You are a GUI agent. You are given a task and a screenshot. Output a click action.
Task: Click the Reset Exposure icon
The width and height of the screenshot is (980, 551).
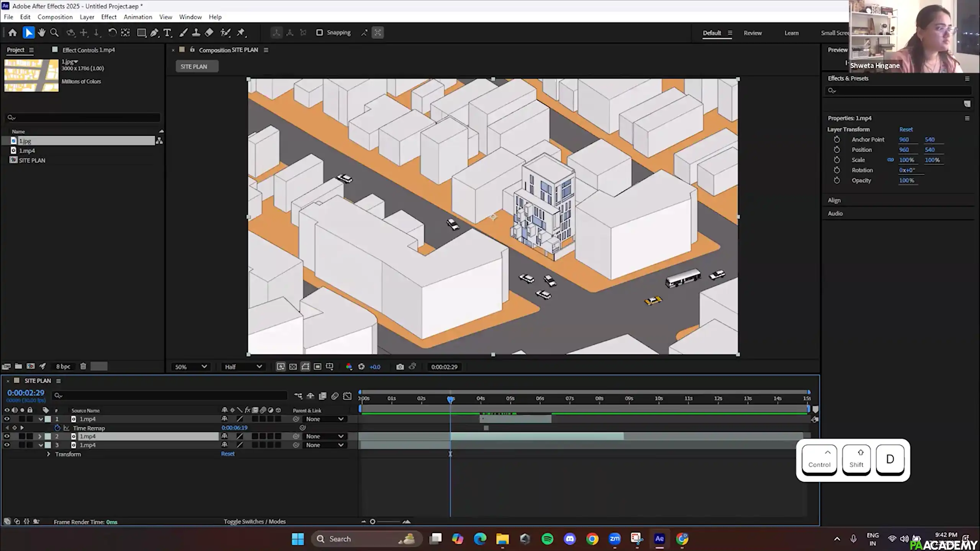[361, 366]
